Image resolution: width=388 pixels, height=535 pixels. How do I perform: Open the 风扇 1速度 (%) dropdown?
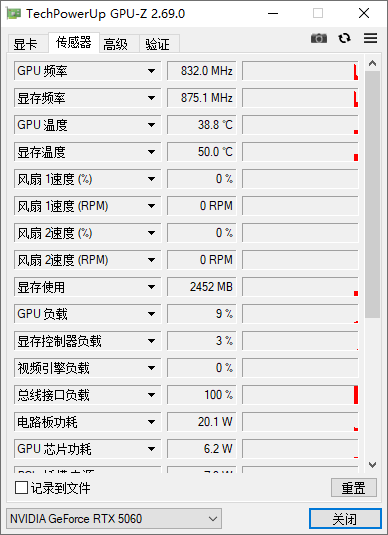coord(151,179)
